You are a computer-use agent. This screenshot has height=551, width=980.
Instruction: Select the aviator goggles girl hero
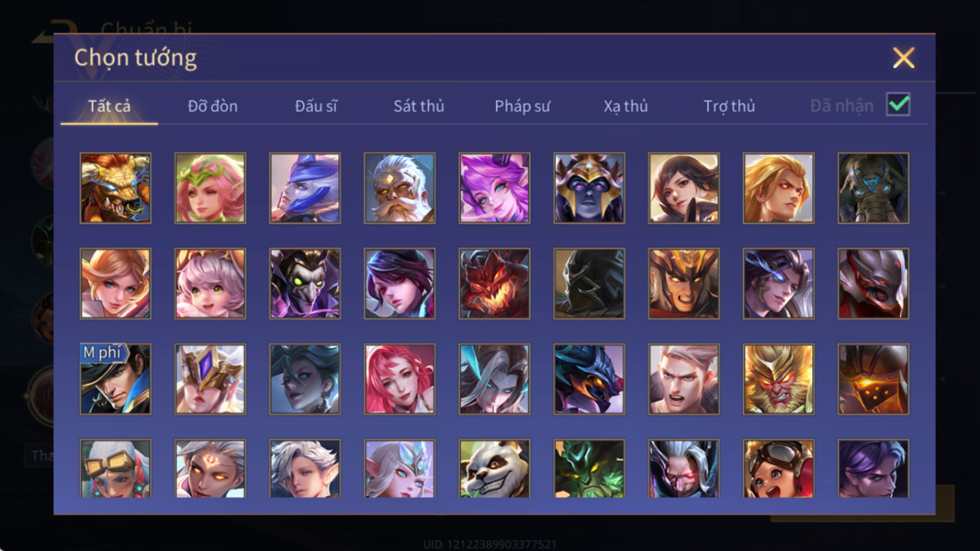click(779, 469)
